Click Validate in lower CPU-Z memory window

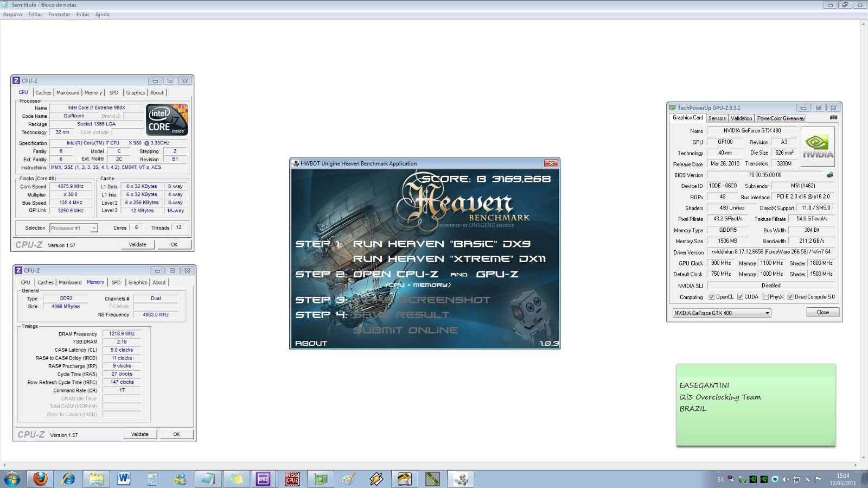(x=140, y=434)
